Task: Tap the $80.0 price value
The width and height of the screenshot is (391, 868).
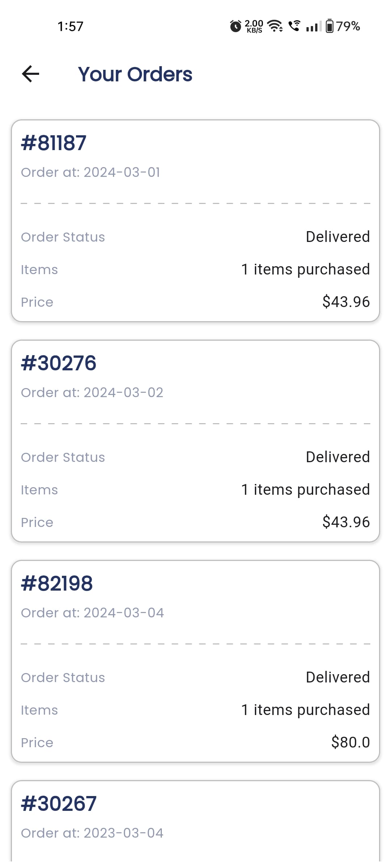Action: click(350, 742)
